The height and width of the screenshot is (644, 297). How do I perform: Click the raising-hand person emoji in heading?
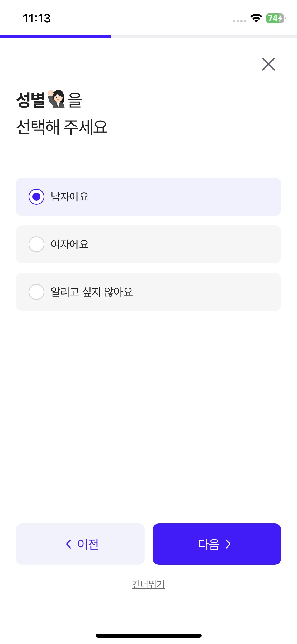click(x=56, y=99)
